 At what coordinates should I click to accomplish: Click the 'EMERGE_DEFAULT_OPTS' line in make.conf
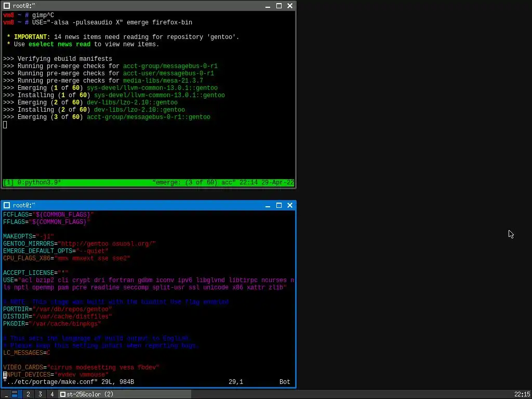[56, 251]
